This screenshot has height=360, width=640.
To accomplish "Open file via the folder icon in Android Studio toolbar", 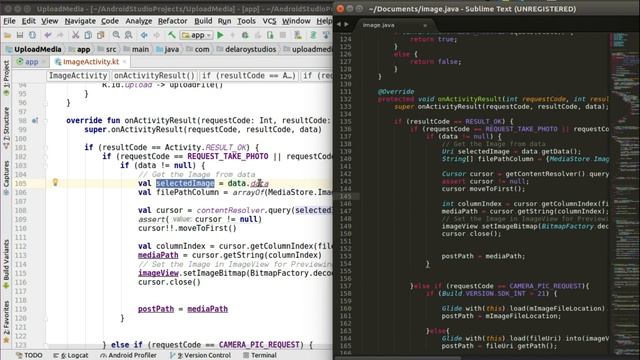I will pyautogui.click(x=7, y=36).
